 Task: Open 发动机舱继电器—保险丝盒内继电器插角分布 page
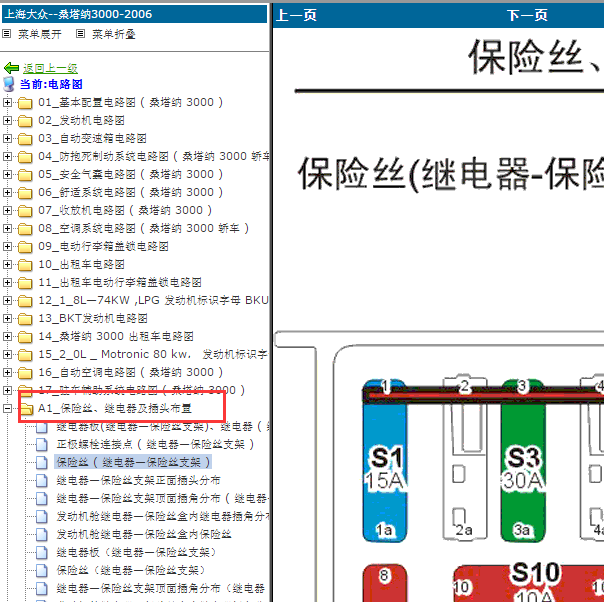(x=162, y=516)
